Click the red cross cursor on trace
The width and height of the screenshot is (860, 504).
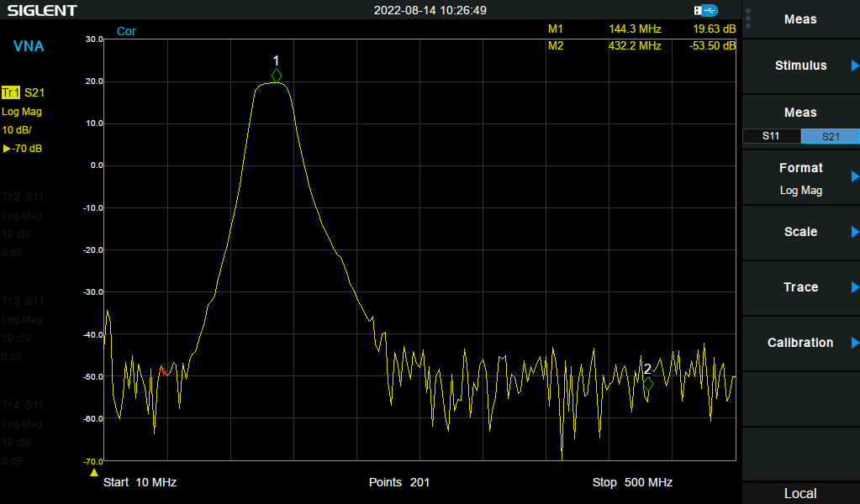[x=163, y=371]
